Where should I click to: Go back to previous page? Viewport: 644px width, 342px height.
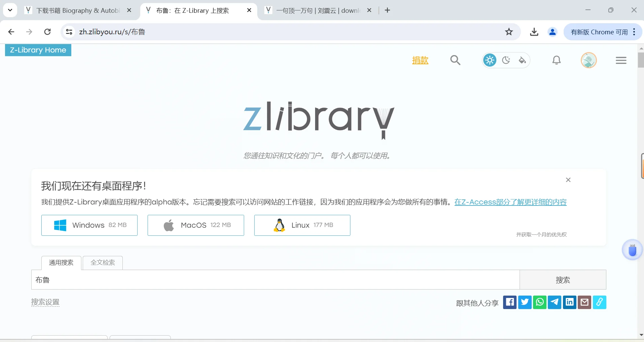pos(11,32)
